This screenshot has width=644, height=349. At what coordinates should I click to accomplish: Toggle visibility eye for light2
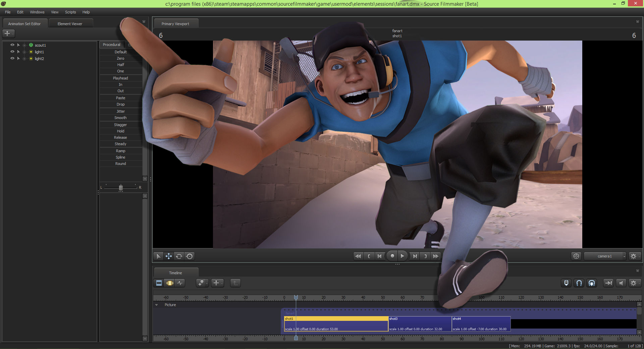click(x=12, y=58)
